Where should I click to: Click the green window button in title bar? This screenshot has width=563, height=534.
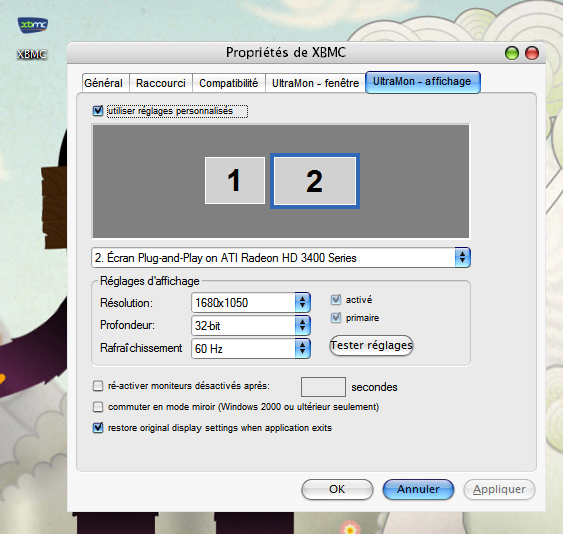tap(512, 53)
